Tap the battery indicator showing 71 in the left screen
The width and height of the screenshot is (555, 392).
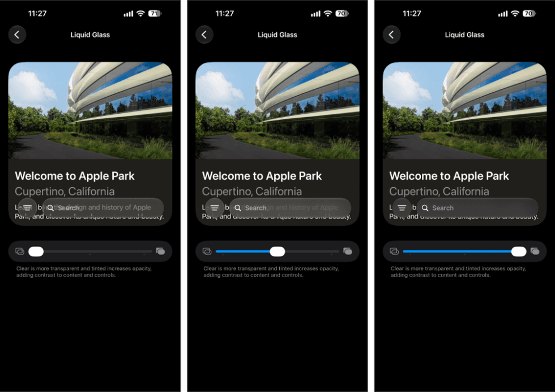click(155, 14)
